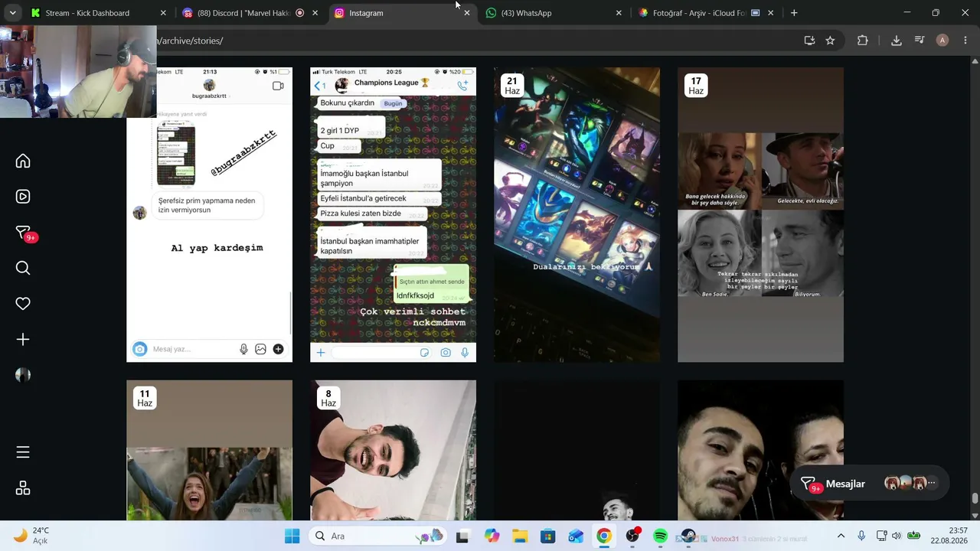Close the Discord tab
Viewport: 980px width, 551px height.
point(315,13)
